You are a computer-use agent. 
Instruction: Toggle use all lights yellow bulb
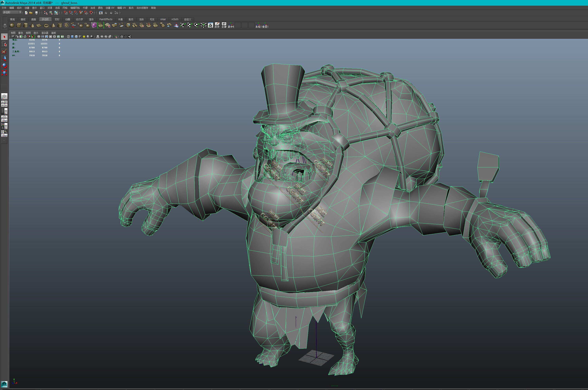[84, 37]
